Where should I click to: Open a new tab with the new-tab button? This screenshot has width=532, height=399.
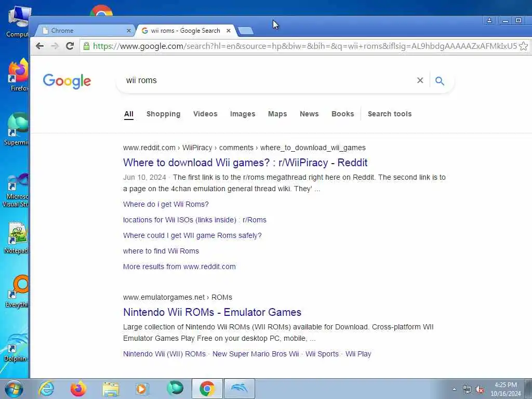pyautogui.click(x=245, y=31)
